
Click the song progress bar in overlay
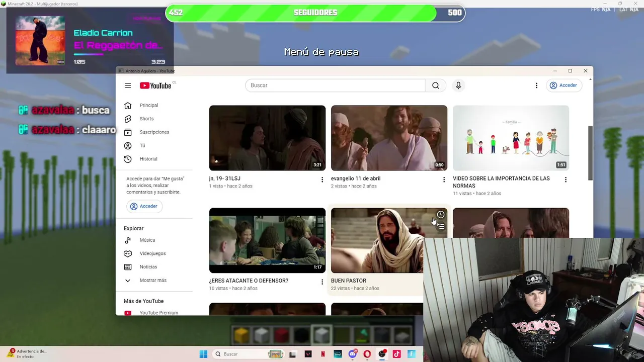click(119, 54)
